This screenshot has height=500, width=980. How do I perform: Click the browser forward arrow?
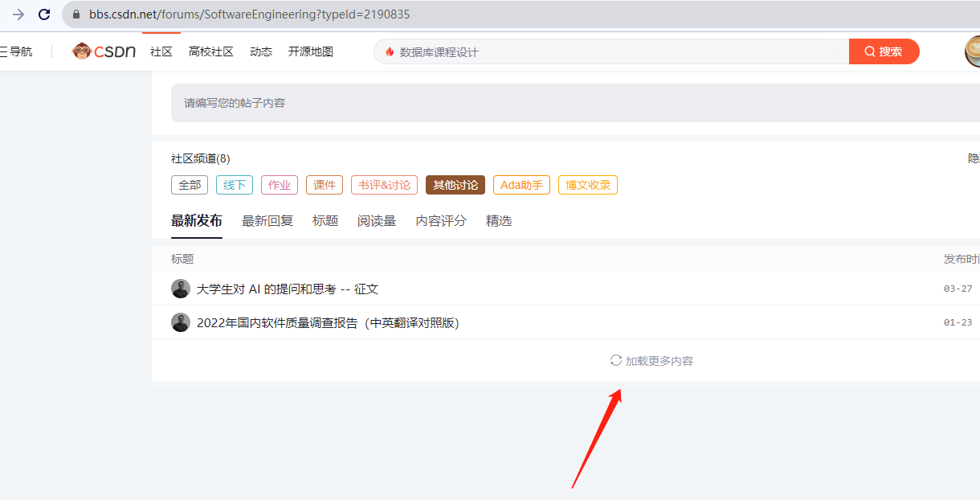(x=18, y=14)
